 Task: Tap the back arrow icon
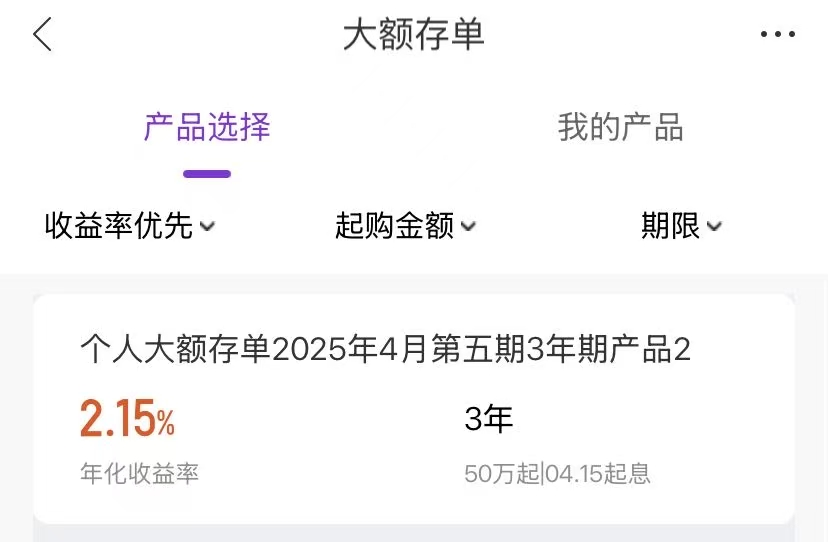pos(42,35)
